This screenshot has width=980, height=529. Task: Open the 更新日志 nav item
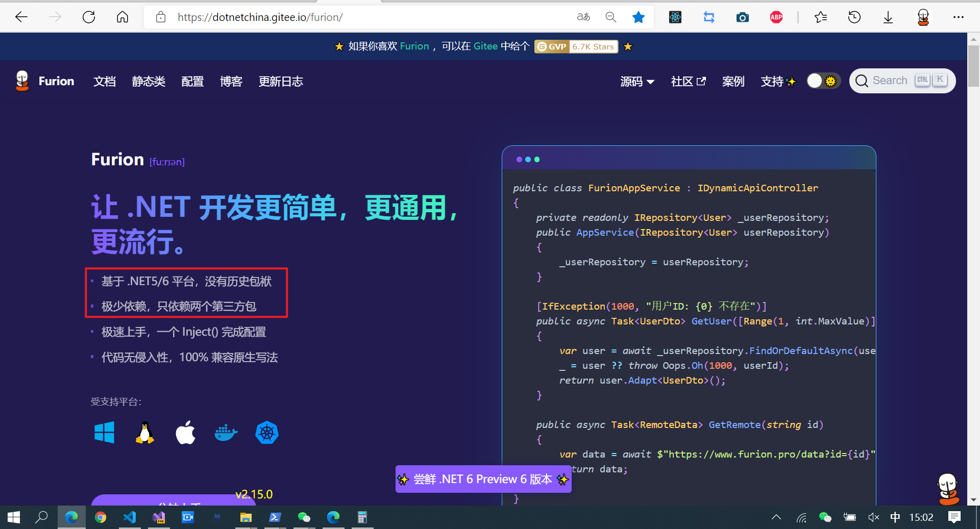[x=281, y=82]
